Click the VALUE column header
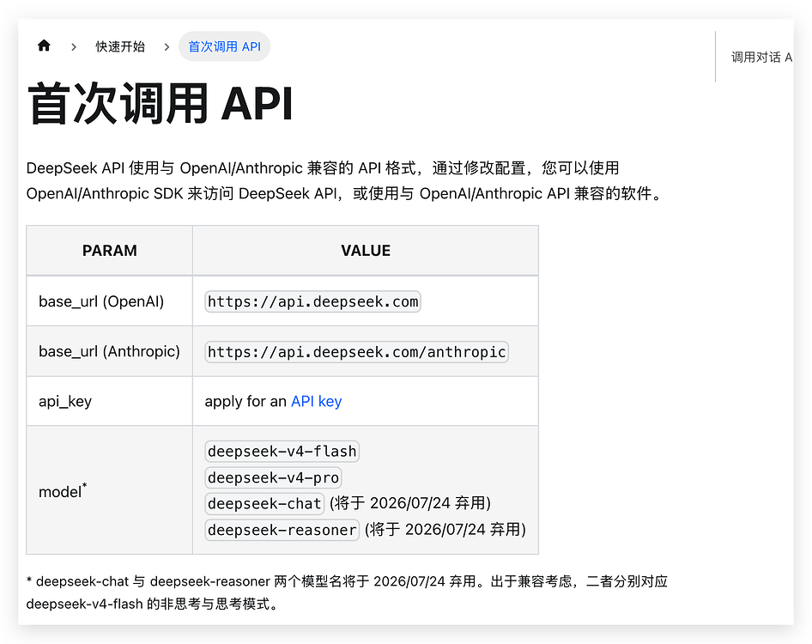 coord(366,250)
